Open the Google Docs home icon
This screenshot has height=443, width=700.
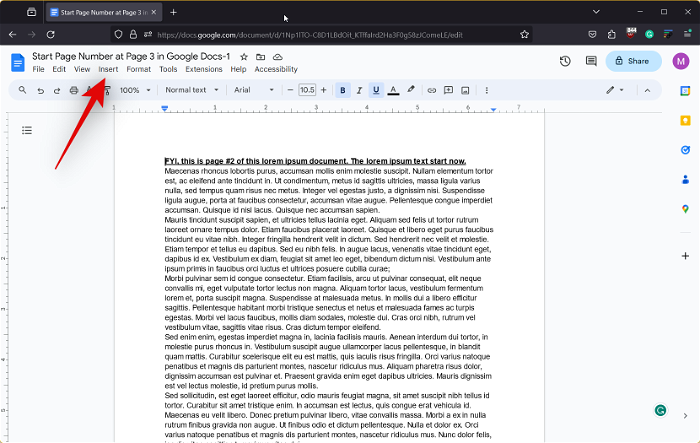coord(17,63)
